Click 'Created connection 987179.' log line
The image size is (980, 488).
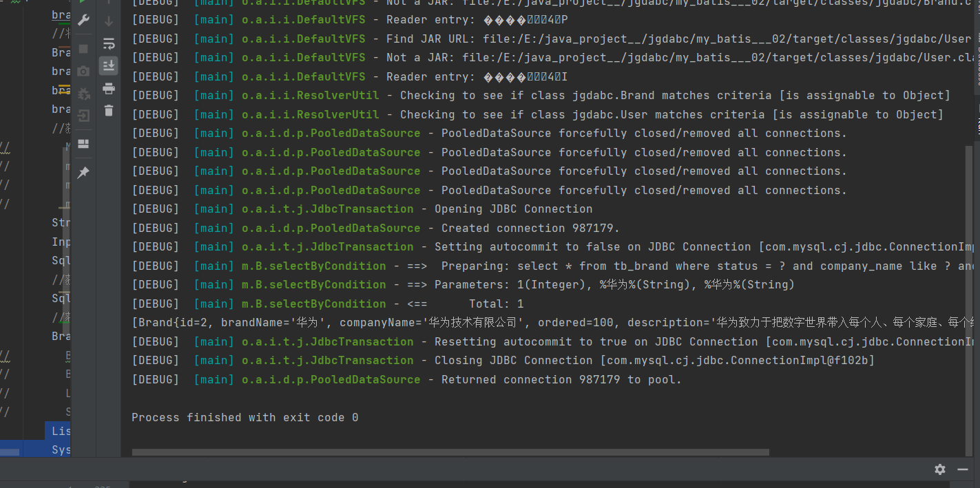pyautogui.click(x=376, y=228)
